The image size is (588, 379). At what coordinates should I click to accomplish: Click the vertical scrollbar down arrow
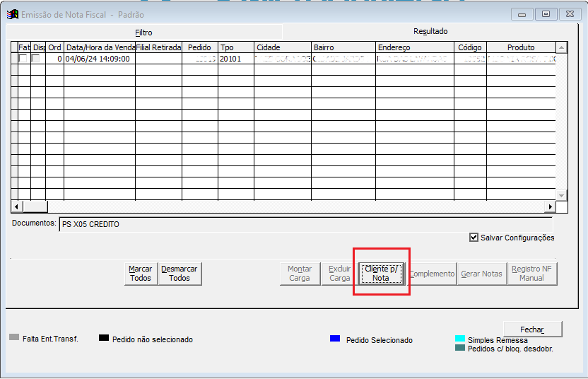click(x=562, y=195)
